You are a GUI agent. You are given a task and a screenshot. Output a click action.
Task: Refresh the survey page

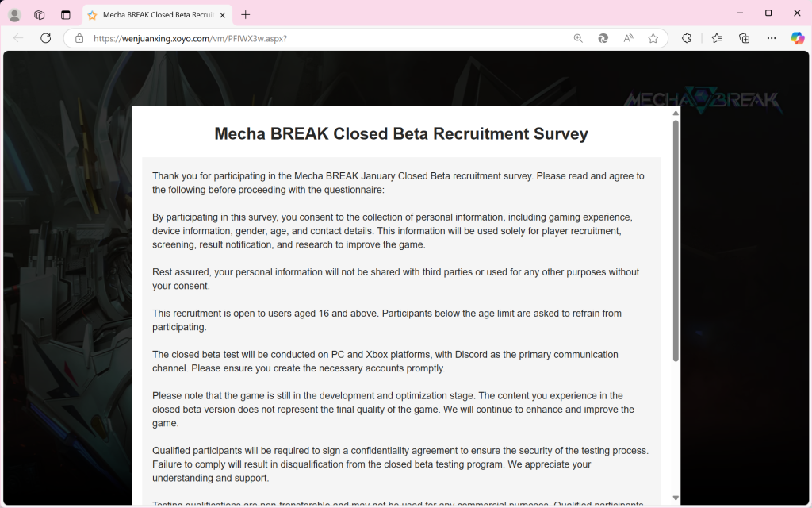pos(45,38)
